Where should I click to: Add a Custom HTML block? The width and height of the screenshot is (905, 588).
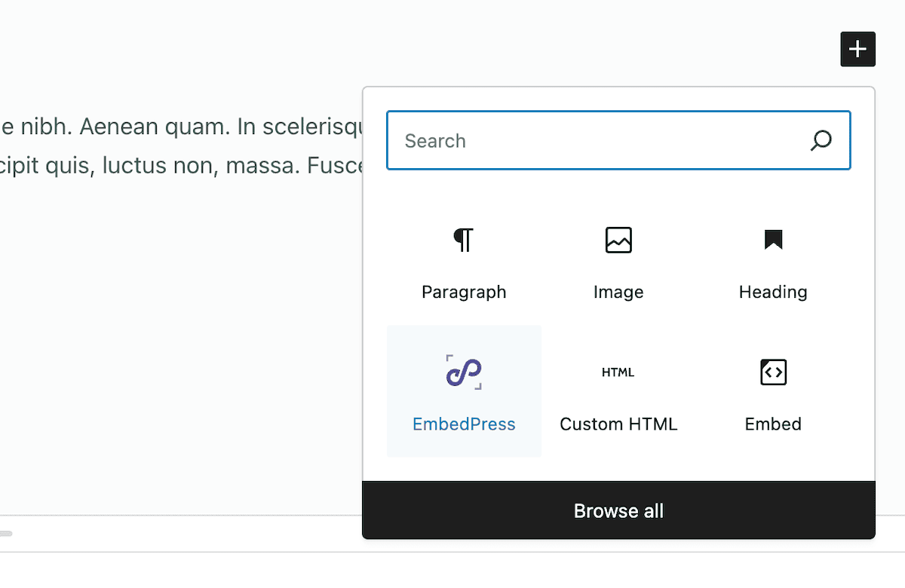point(618,391)
